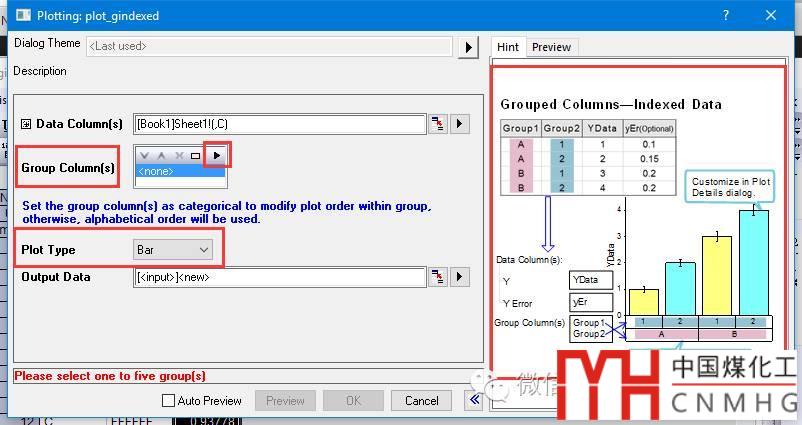Viewport: 802px width, 425px height.
Task: Remove the selected group column
Action: click(x=179, y=155)
